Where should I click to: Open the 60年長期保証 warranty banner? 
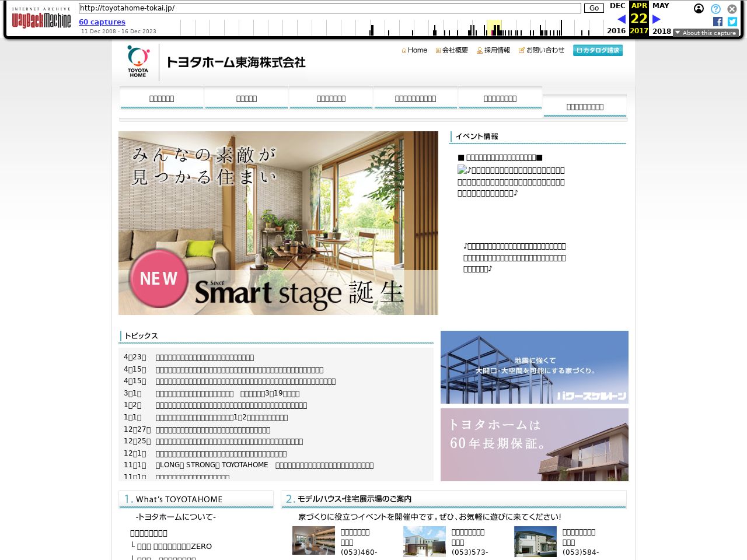[535, 444]
